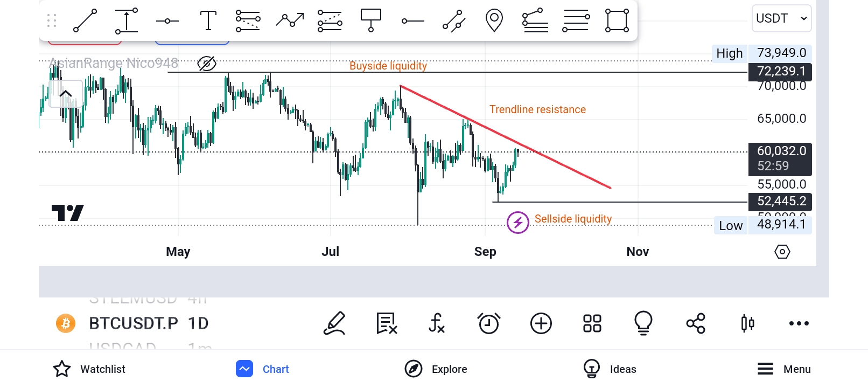Screen dimensions: 868x388
Task: Open the Explore tab
Action: pyautogui.click(x=436, y=369)
